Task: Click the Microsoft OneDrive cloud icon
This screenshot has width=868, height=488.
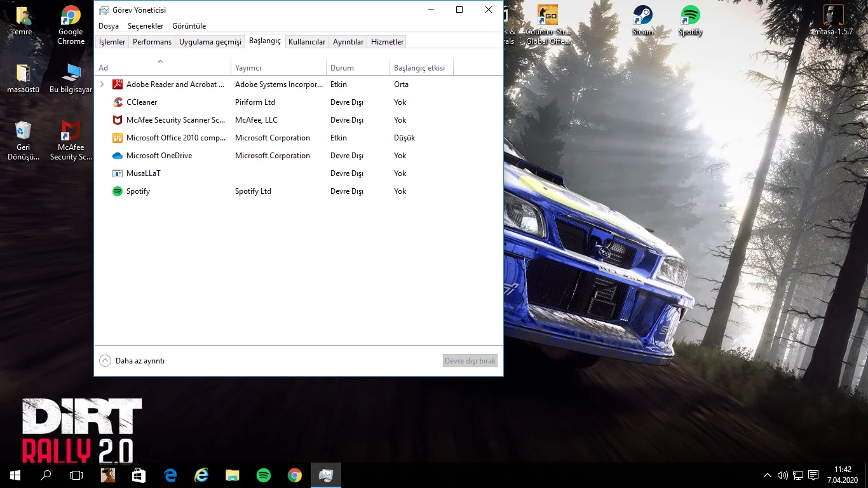Action: tap(118, 156)
